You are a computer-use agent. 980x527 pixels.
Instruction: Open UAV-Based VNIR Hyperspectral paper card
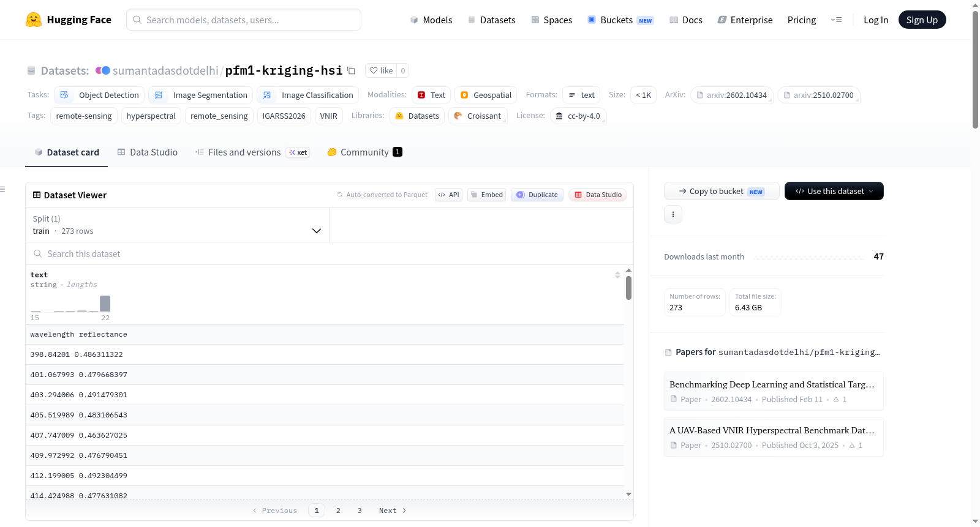[774, 437]
